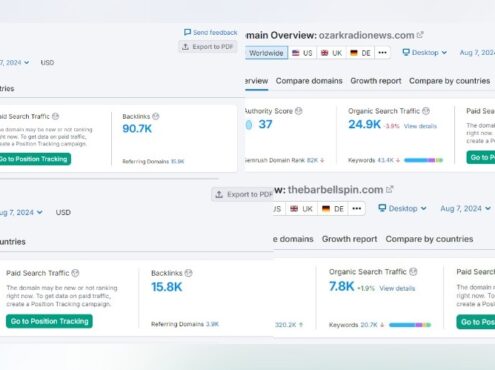Click keywords distribution bar beside 43.4K
Screen dimensions: 495x370
pyautogui.click(x=423, y=160)
